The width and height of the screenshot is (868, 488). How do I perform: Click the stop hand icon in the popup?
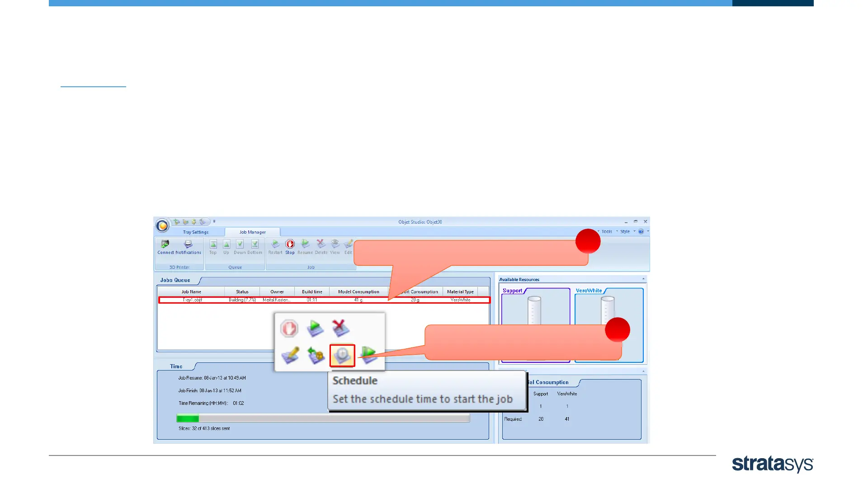(289, 328)
